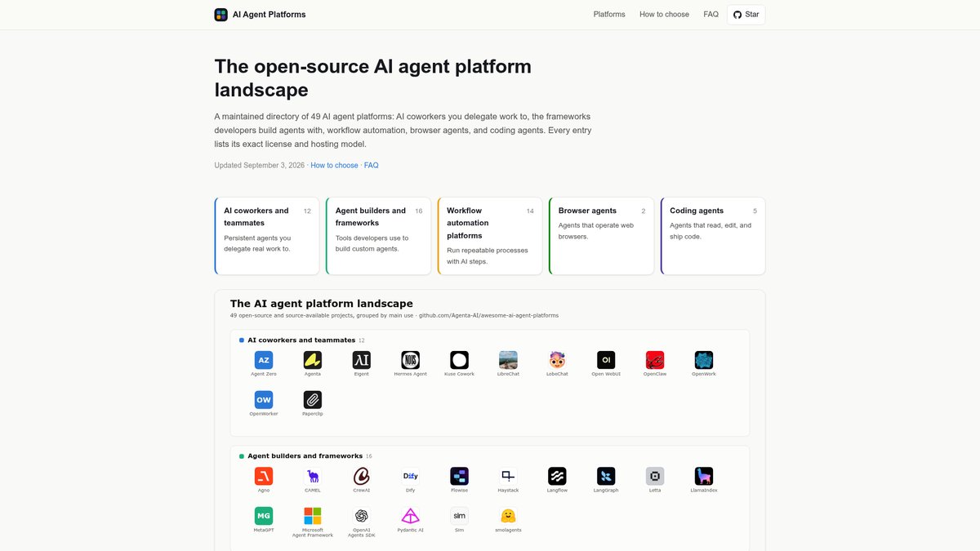Click the Updated September 3, 2026 text
Image resolution: width=980 pixels, height=551 pixels.
click(260, 165)
